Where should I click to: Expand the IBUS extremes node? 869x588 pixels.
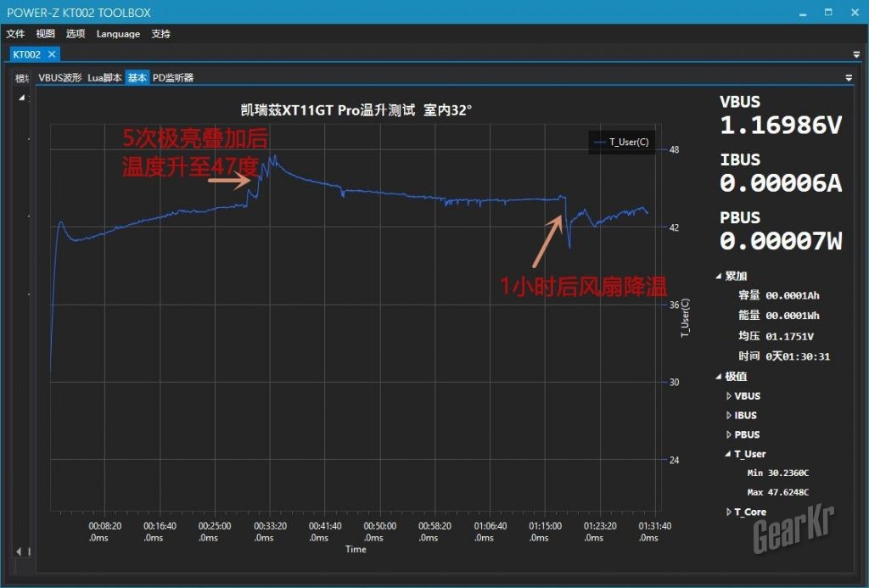[729, 415]
